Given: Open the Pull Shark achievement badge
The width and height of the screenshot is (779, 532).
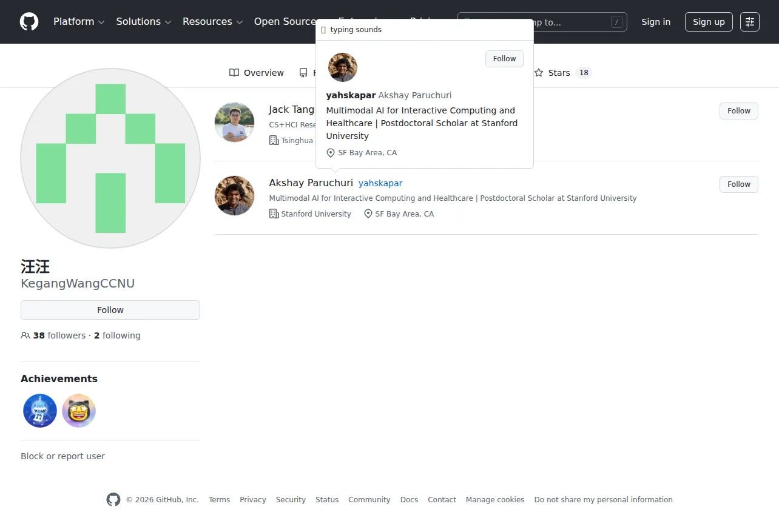Looking at the screenshot, I should [x=40, y=411].
